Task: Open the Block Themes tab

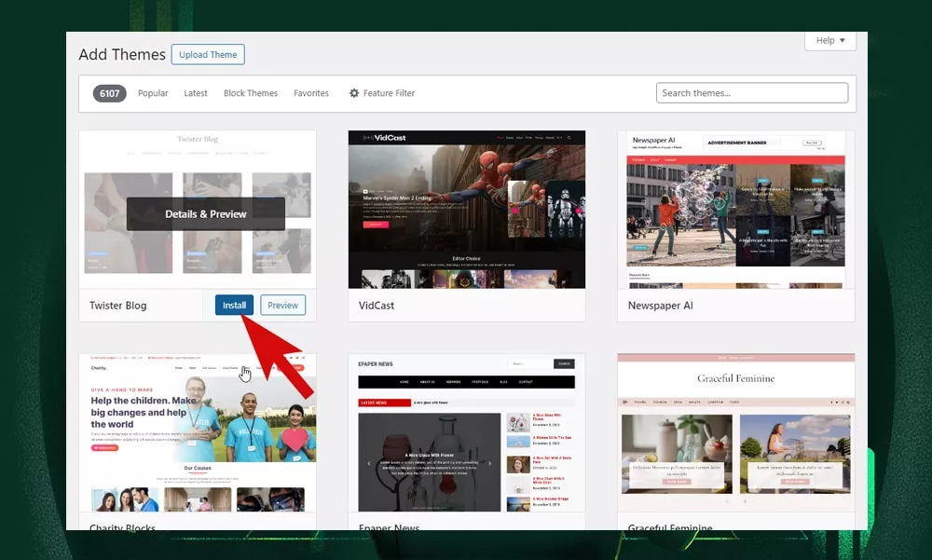Action: click(250, 93)
